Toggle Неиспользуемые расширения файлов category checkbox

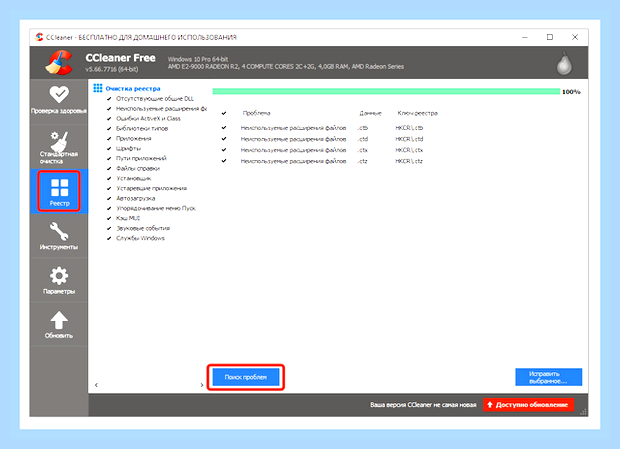coord(109,108)
